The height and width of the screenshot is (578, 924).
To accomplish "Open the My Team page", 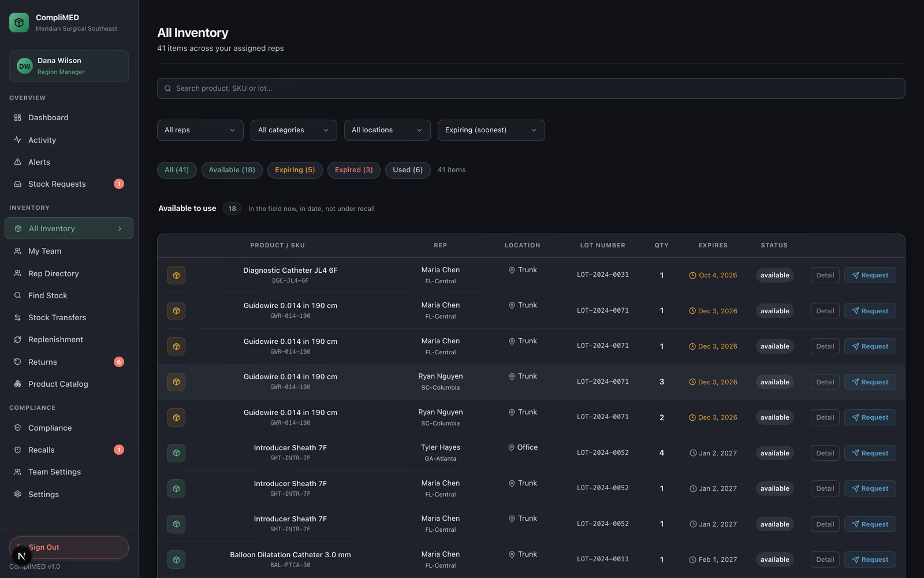I will 69,251.
